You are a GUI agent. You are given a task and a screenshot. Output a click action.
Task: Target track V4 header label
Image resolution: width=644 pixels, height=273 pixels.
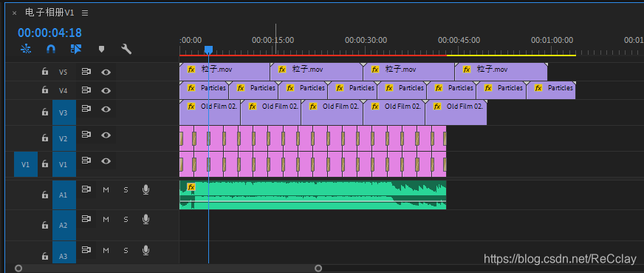[64, 90]
